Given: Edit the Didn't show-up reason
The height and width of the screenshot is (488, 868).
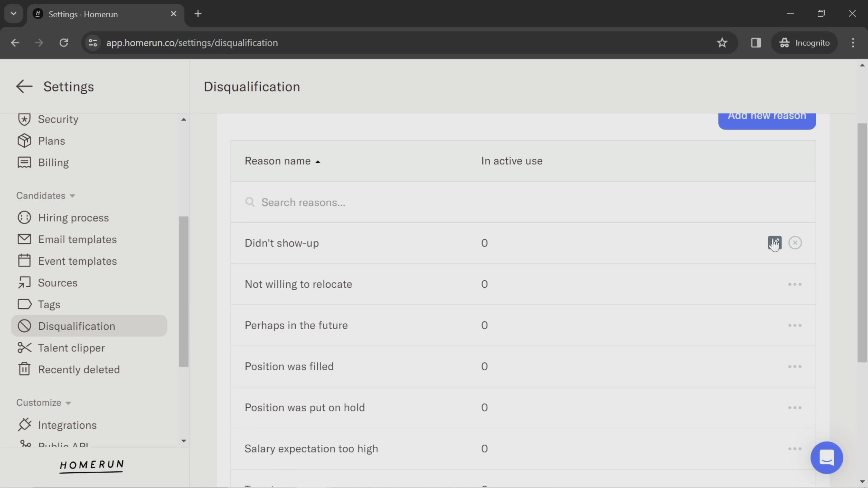Looking at the screenshot, I should tap(775, 243).
